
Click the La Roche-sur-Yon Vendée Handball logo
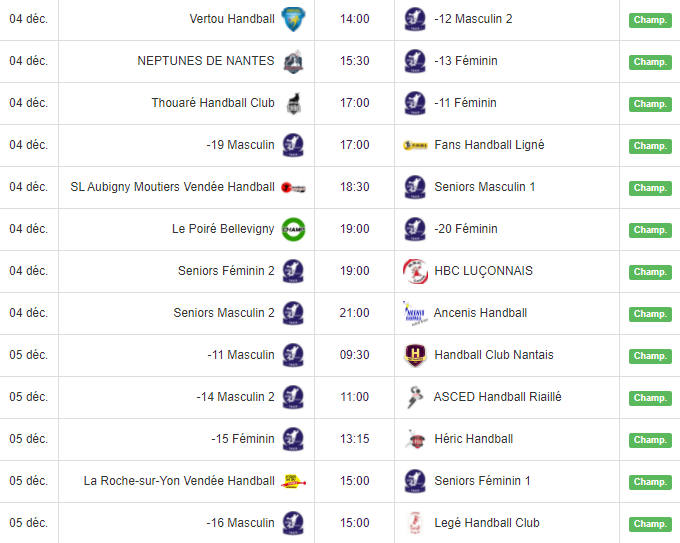293,481
